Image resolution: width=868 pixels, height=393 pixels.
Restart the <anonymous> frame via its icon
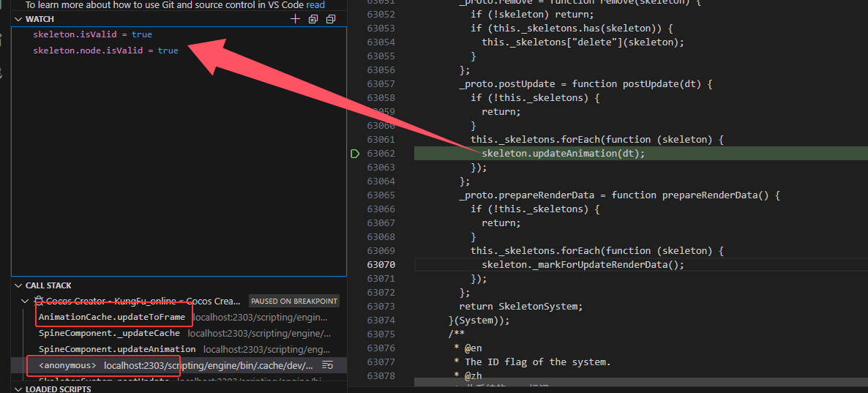pyautogui.click(x=327, y=365)
